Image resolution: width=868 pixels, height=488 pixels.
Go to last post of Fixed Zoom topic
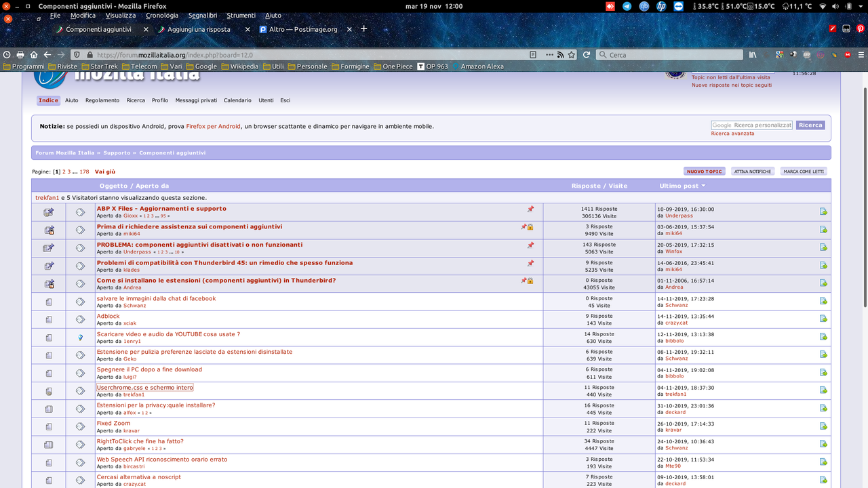823,426
